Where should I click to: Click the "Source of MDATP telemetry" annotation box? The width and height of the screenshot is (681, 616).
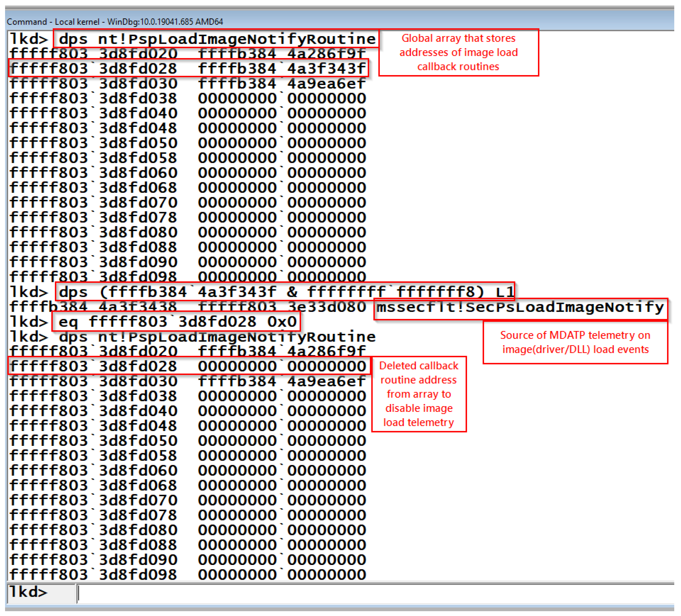pos(575,343)
